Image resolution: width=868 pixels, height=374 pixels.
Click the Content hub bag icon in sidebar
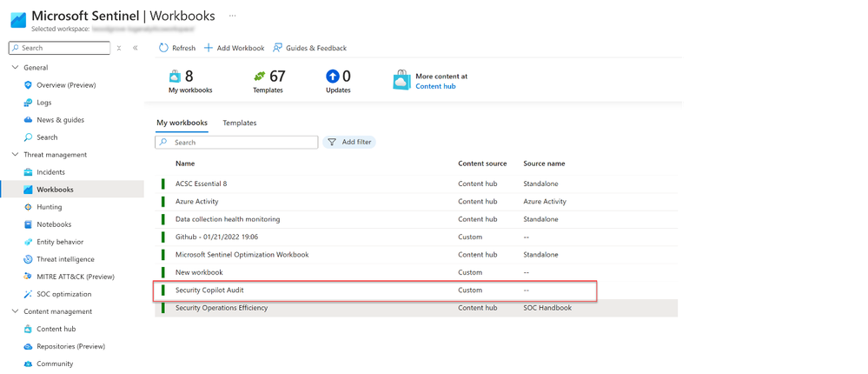click(x=28, y=329)
